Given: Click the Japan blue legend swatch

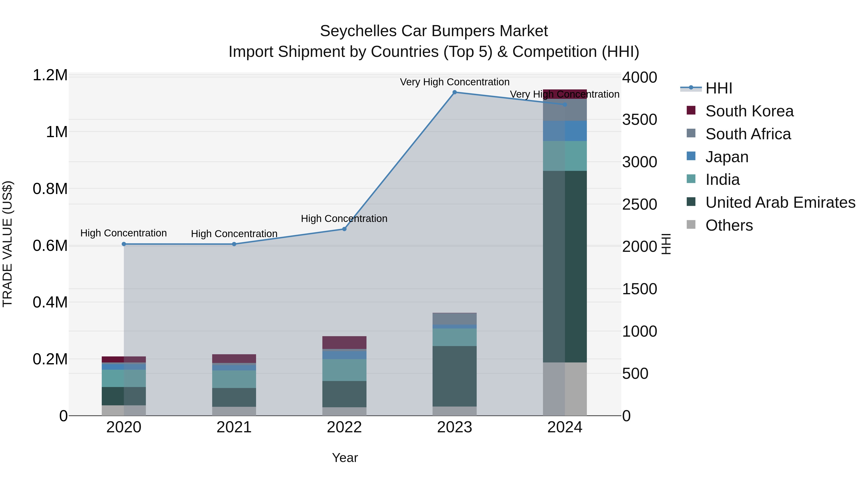Looking at the screenshot, I should [691, 156].
